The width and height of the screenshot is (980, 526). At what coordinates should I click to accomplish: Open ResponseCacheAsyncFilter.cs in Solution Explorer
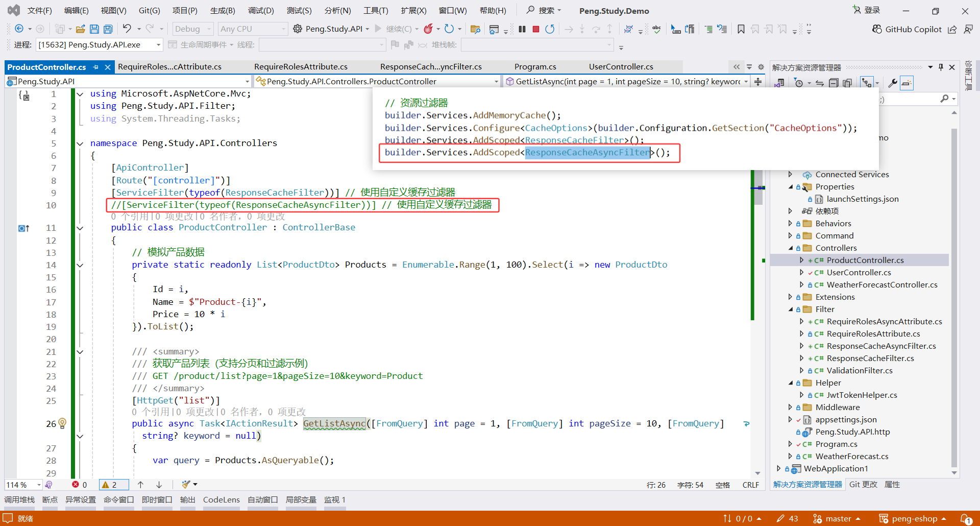pos(881,346)
